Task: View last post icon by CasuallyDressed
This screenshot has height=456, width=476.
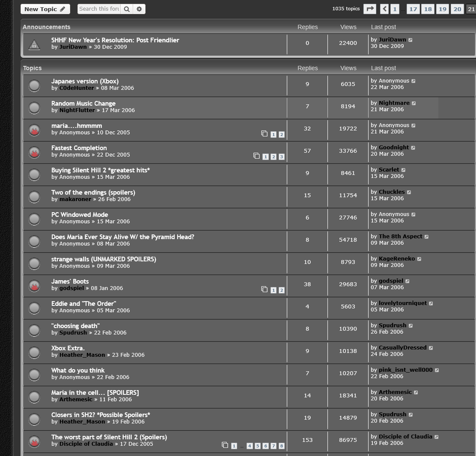Action: (x=431, y=348)
